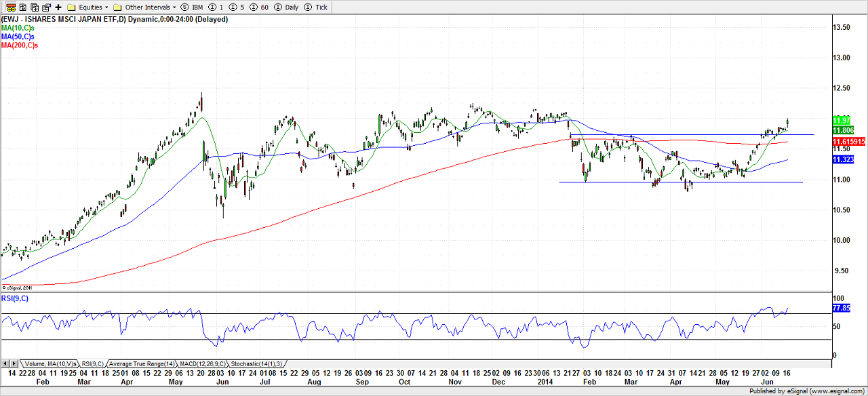Click the MA(50,C)s blue study label
Screen dimensions: 868x396
tap(18, 37)
